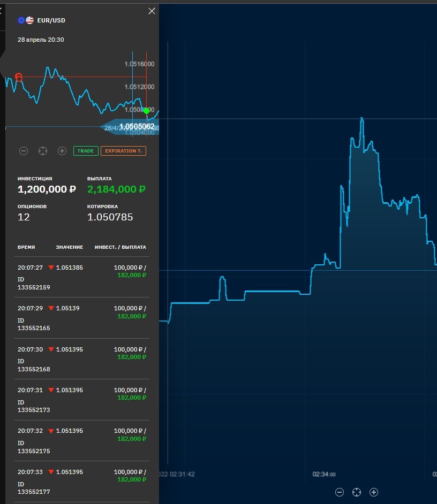Screen dimensions: 437x504
Task: Click the red marker on mini chart
Action: click(x=19, y=77)
